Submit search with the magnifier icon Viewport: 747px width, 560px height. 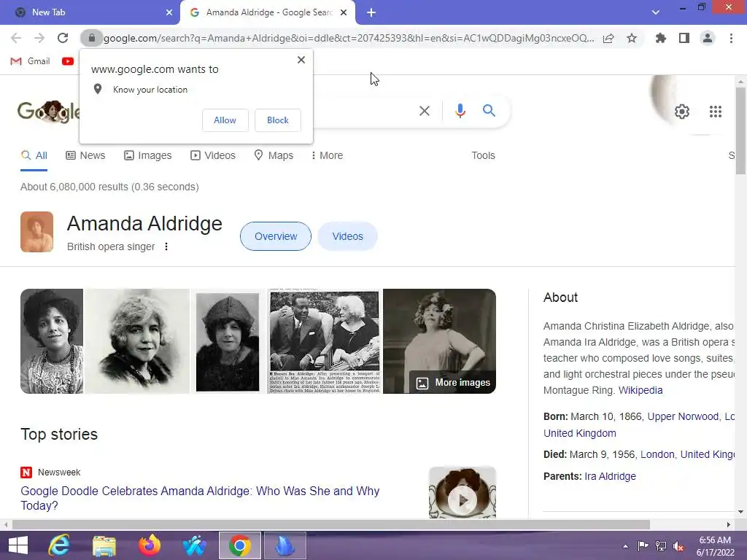[x=489, y=111]
